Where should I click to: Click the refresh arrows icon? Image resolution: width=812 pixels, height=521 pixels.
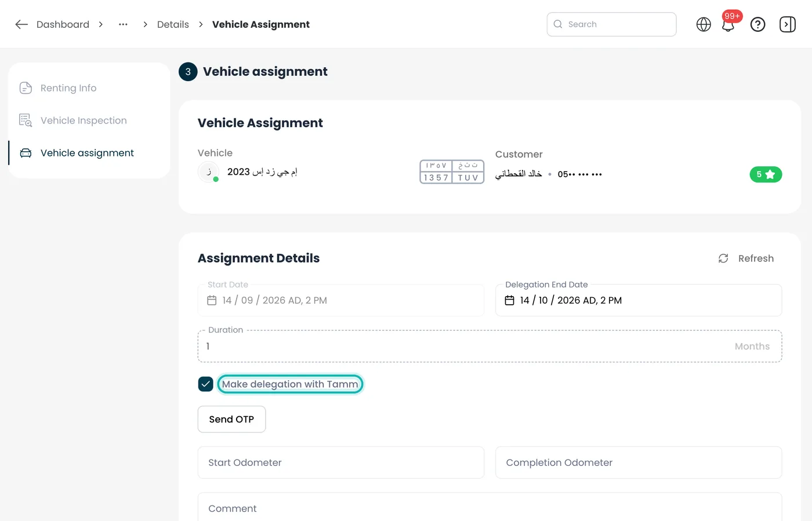(723, 258)
